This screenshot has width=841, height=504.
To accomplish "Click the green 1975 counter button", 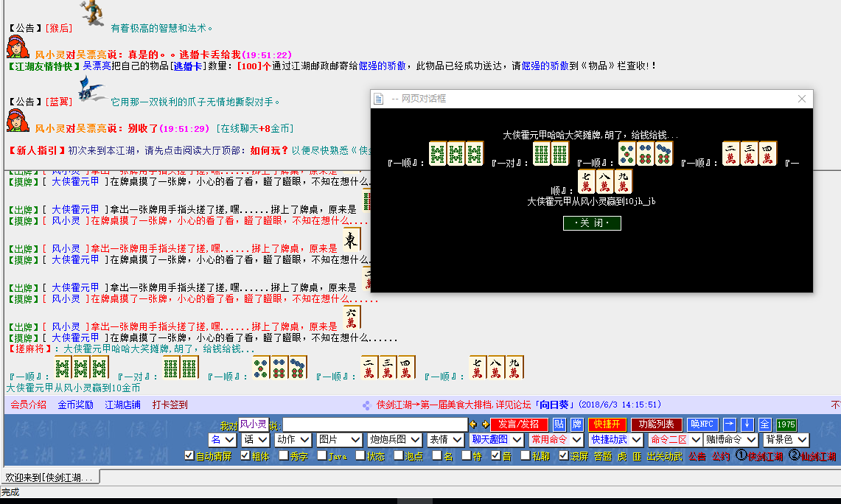I will (x=786, y=424).
